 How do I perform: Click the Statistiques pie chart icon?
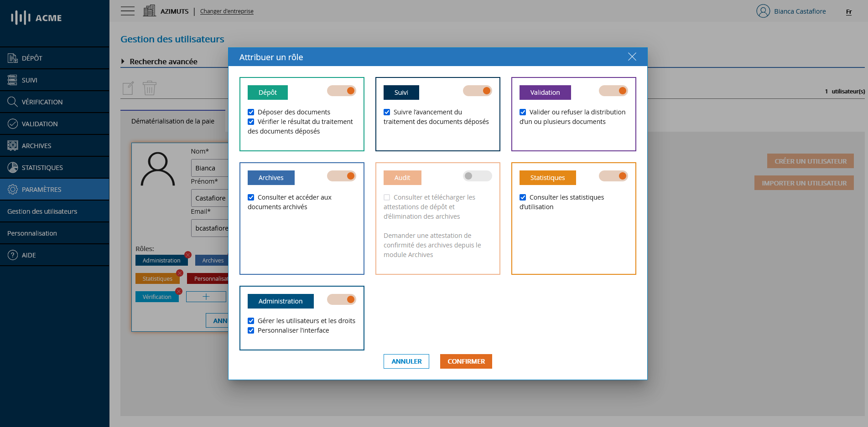tap(12, 167)
